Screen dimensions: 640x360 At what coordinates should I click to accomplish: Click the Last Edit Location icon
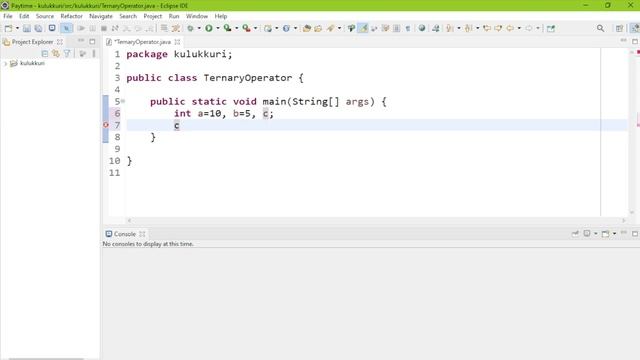point(487,28)
